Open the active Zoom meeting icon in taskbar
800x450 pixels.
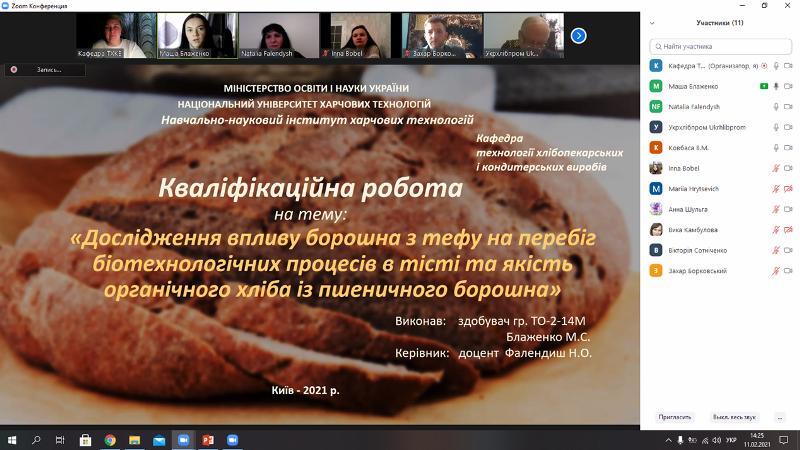coord(183,440)
